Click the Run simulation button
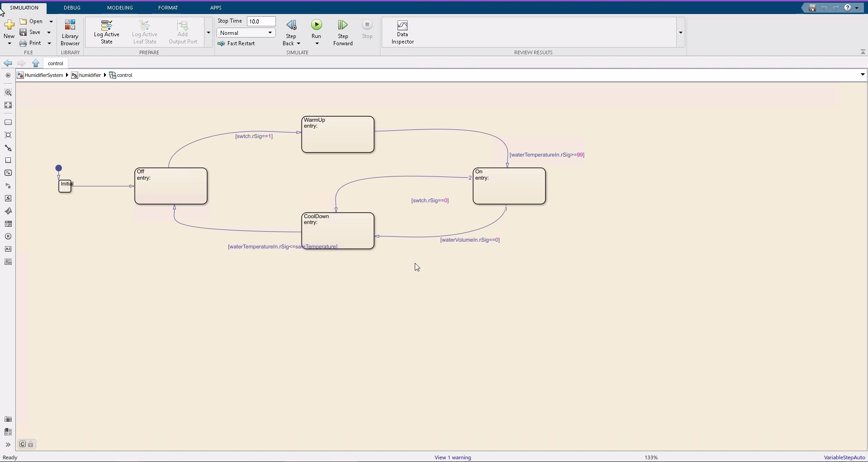Screen dimensions: 868x462 tap(316, 25)
